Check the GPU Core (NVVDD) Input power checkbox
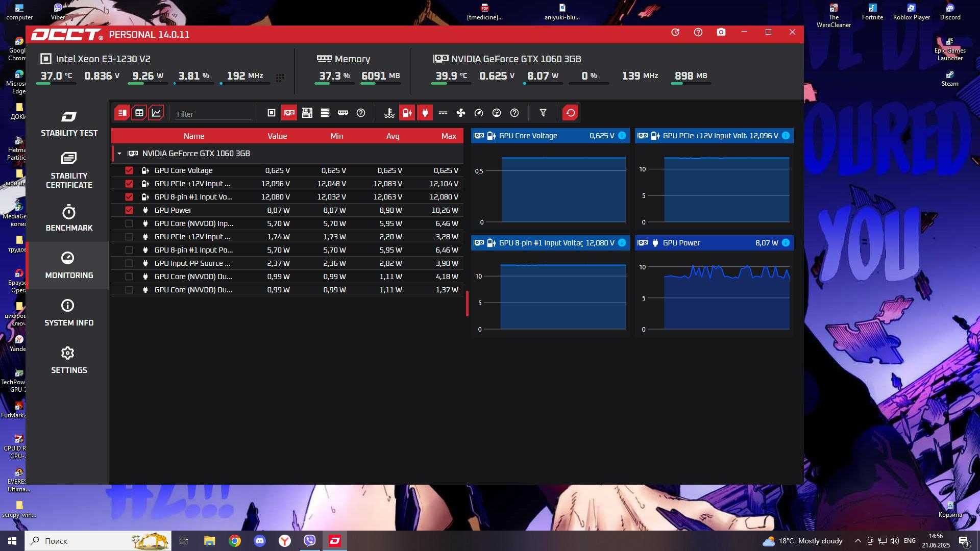 point(129,223)
